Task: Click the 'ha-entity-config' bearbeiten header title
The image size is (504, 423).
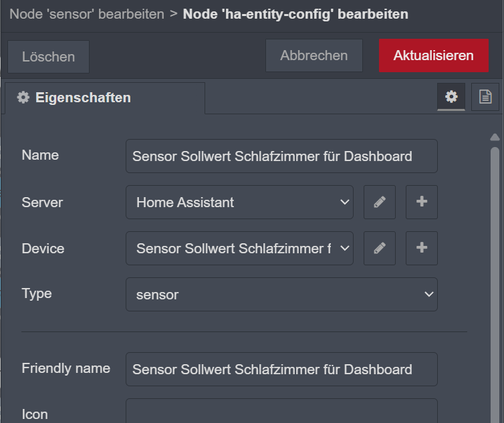Action: 295,14
